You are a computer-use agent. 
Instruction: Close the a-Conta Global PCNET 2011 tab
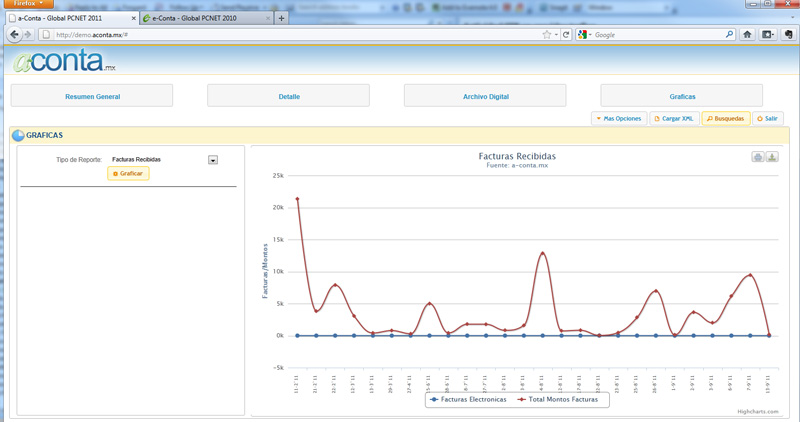[134, 18]
